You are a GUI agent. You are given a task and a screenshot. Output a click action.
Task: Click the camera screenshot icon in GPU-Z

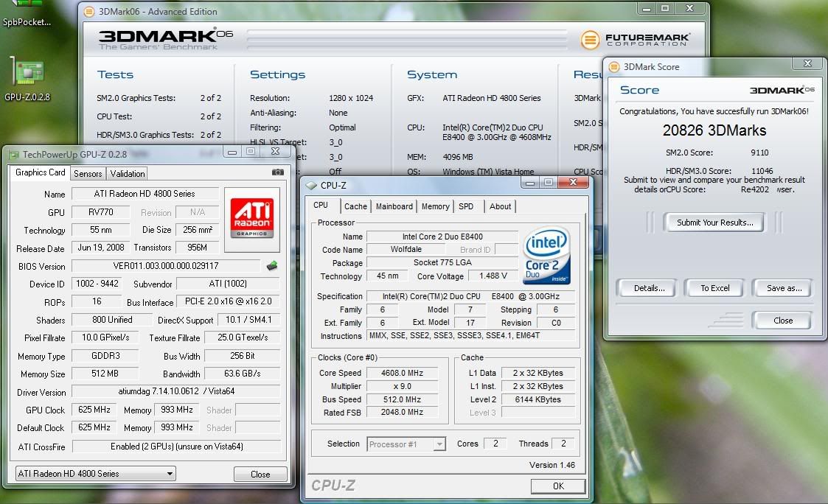pyautogui.click(x=278, y=172)
